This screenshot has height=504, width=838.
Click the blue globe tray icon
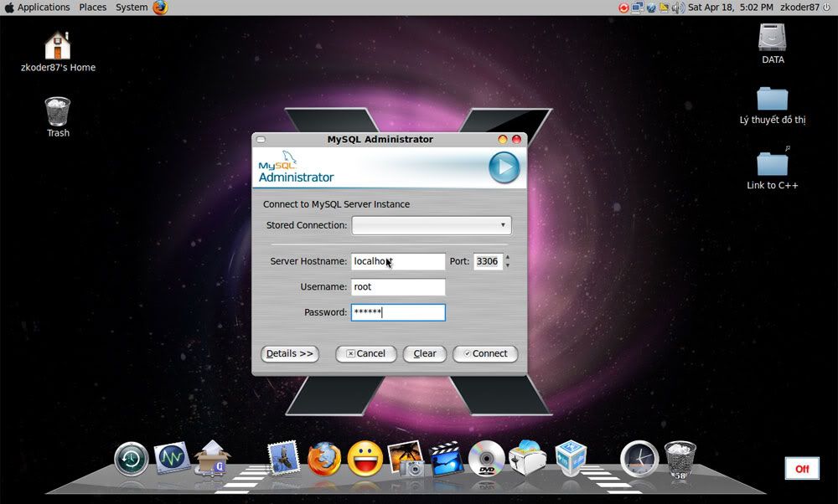point(651,8)
